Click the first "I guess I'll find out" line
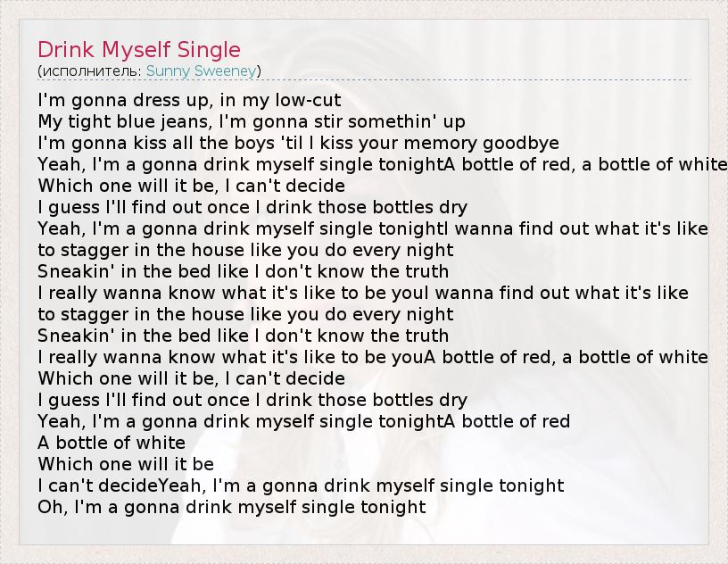 (x=252, y=207)
